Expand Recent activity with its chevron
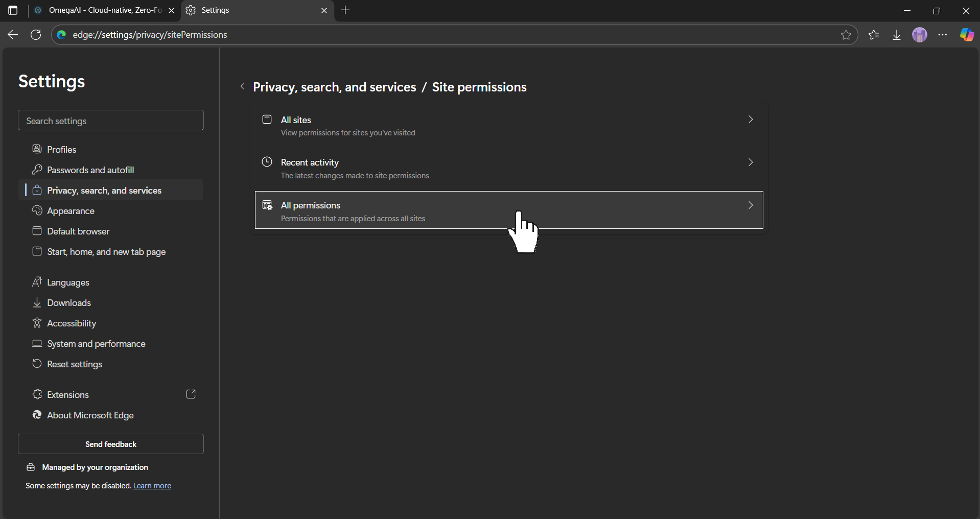Image resolution: width=980 pixels, height=519 pixels. 750,162
